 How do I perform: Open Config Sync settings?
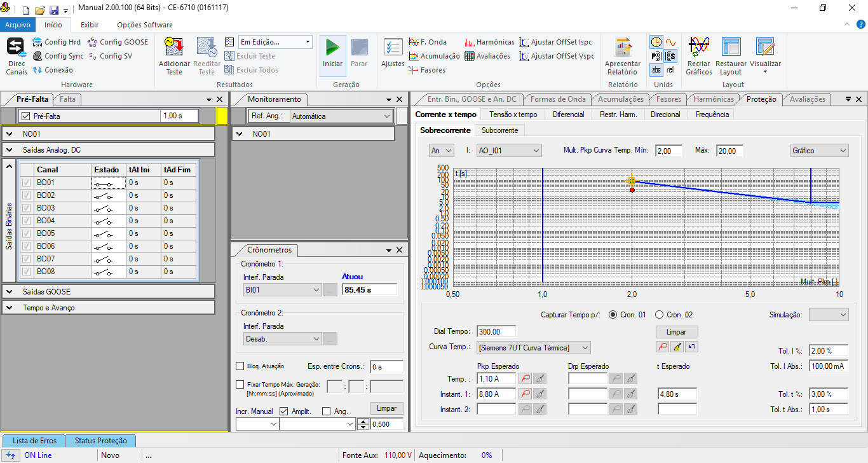tap(58, 56)
